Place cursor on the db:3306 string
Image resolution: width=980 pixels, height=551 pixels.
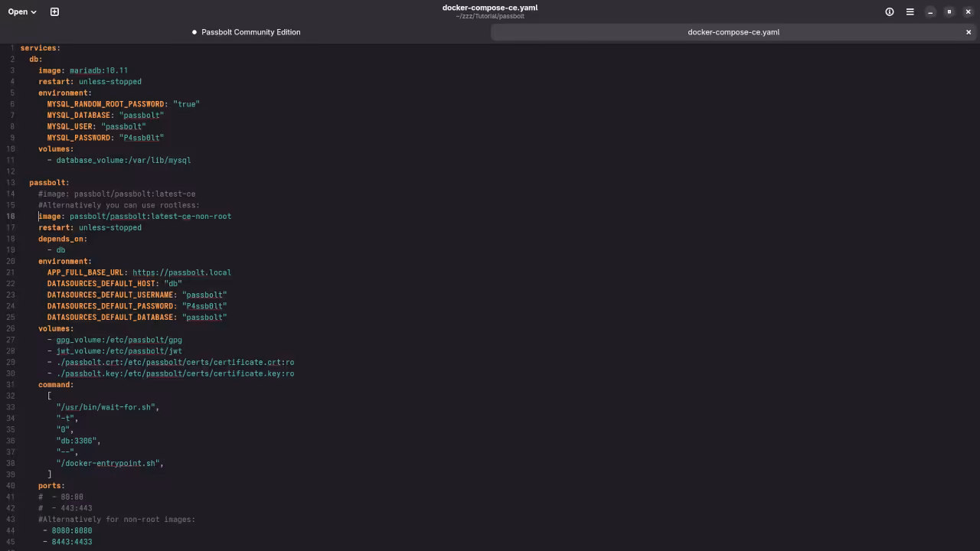click(x=77, y=441)
